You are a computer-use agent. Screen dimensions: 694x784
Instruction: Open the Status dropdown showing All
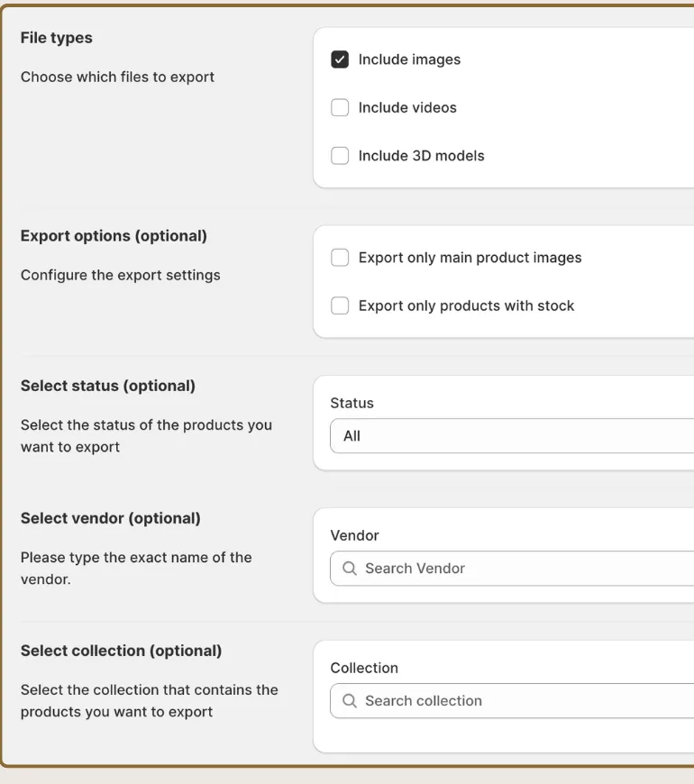click(512, 436)
